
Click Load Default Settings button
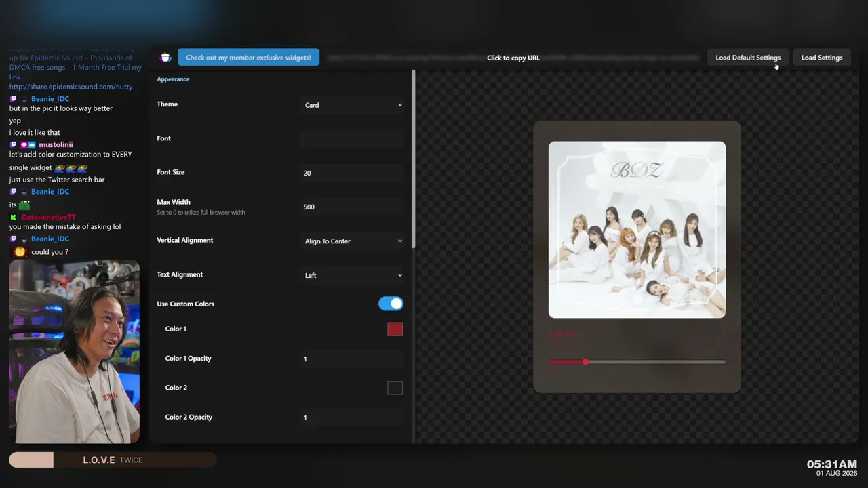[748, 58]
